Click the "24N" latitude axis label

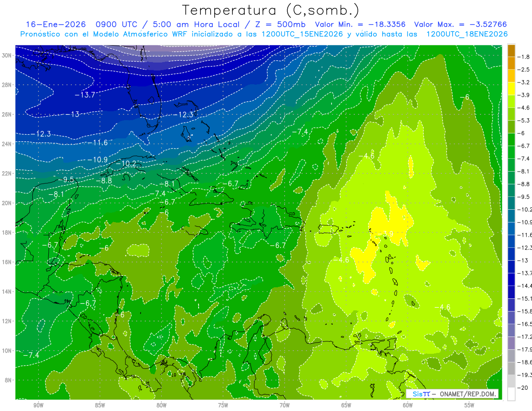7,144
